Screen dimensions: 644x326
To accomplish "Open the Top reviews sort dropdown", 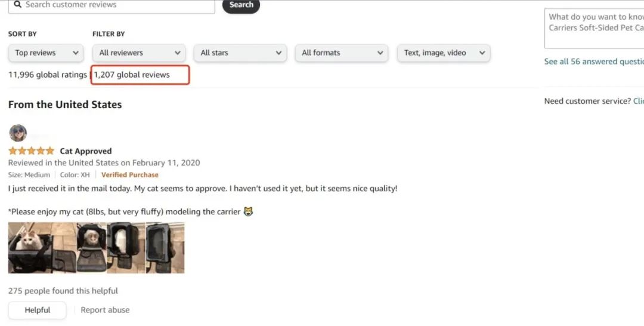I will 46,53.
